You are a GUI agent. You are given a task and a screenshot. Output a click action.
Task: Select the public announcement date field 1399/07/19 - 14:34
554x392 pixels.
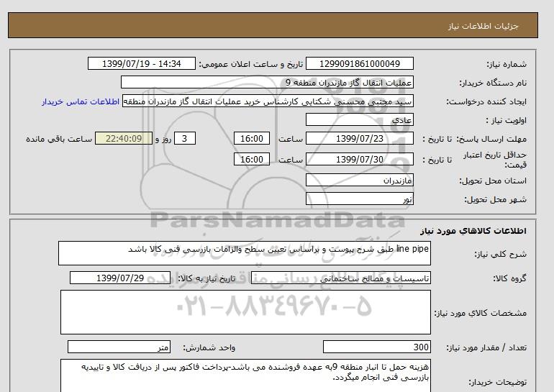[141, 63]
